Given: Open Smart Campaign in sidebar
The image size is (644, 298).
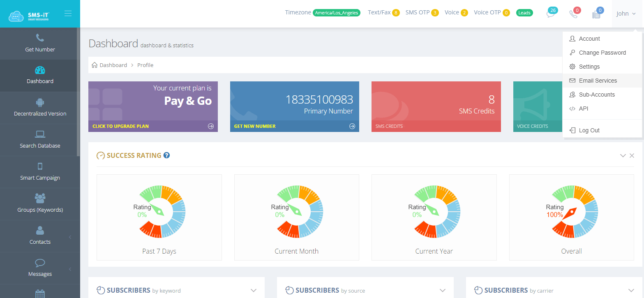Looking at the screenshot, I should point(40,172).
